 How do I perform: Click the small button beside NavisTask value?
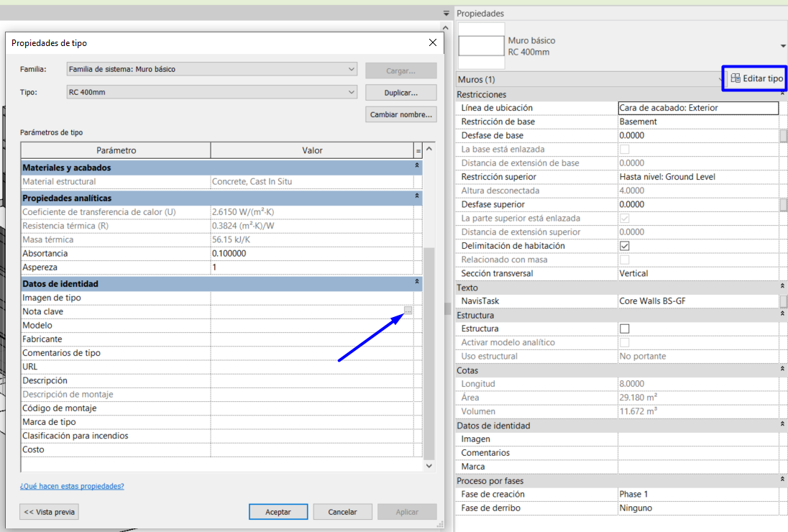coord(783,301)
